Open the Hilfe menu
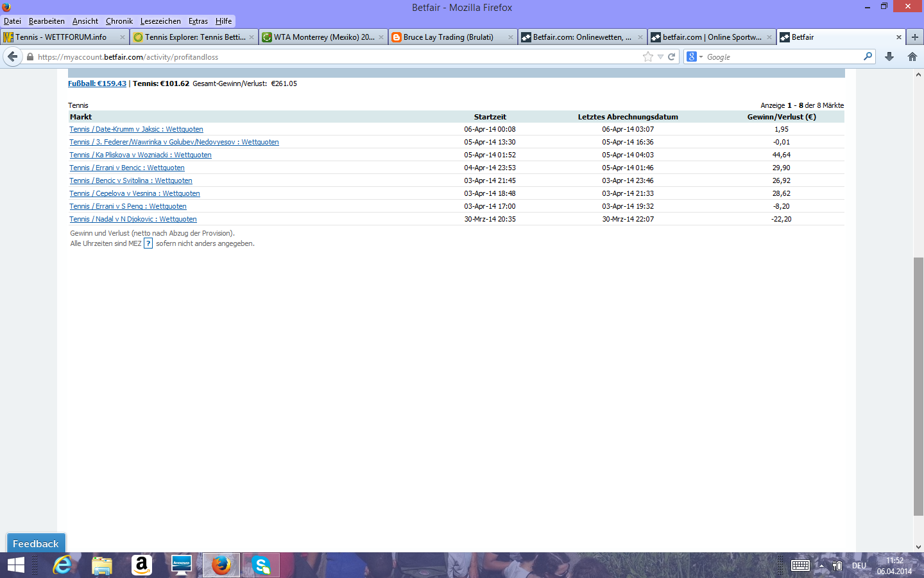924x578 pixels. 224,21
